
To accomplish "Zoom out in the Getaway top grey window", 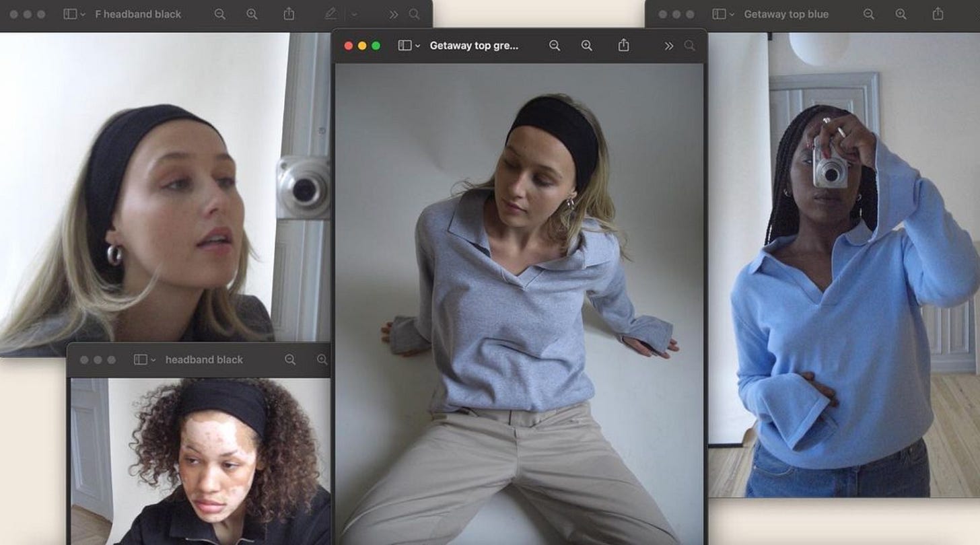I will [x=555, y=46].
